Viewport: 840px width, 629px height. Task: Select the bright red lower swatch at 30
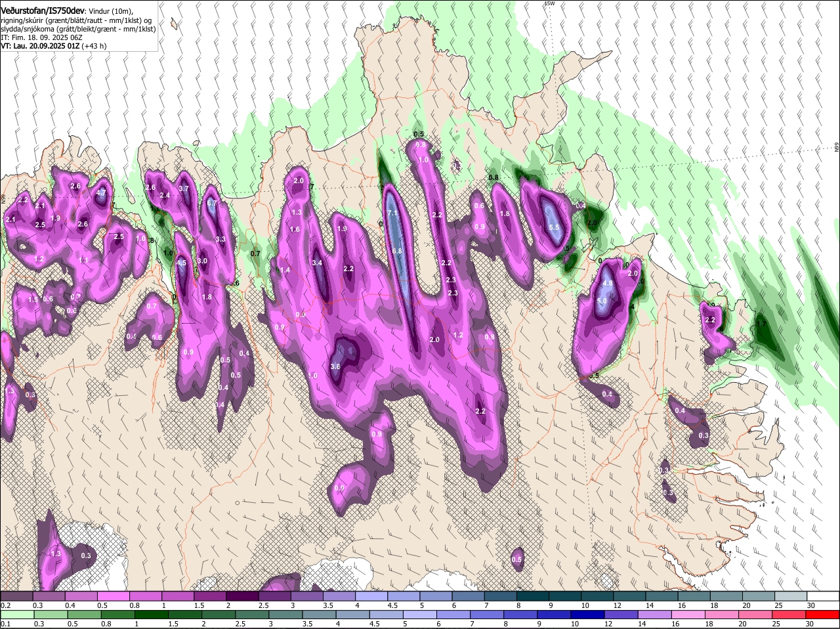824,615
